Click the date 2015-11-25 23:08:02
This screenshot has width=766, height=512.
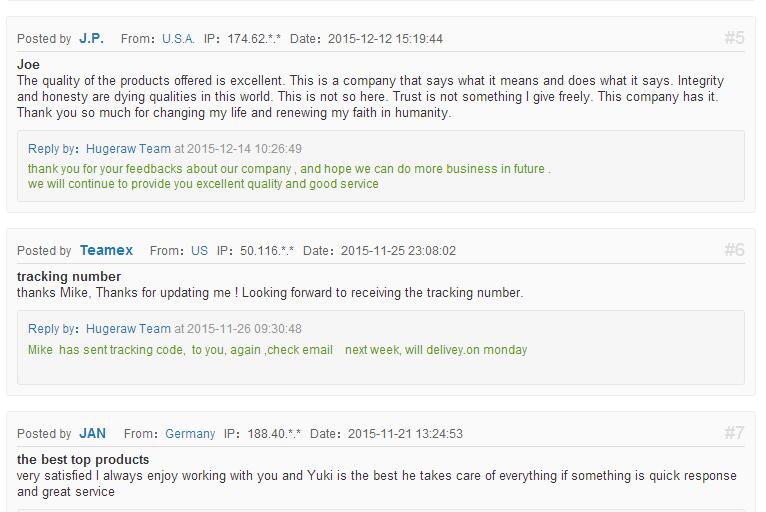pos(398,251)
